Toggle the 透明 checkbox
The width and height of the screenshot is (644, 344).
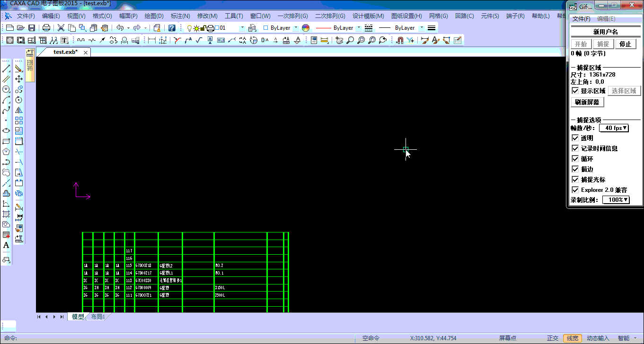coord(575,138)
